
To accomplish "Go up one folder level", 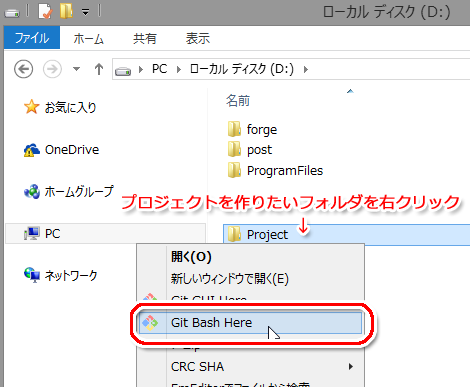I will (x=99, y=69).
